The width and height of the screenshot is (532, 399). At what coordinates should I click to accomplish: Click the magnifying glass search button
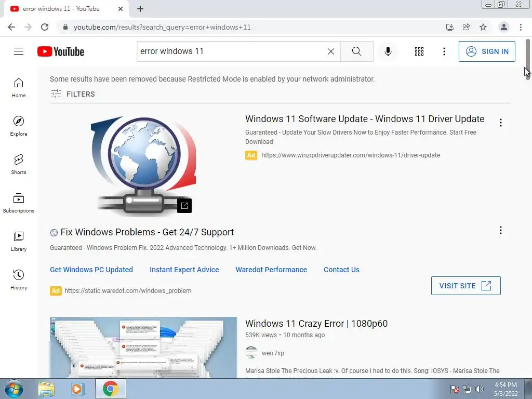[x=356, y=51]
